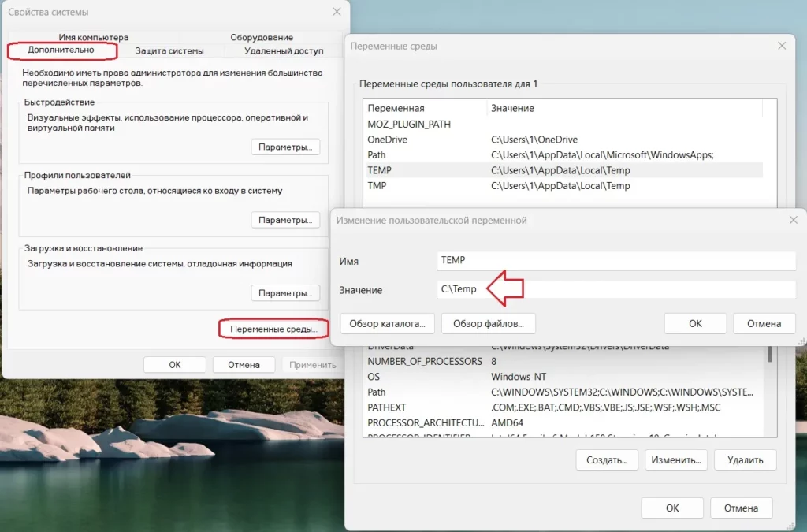Switch to the Дополнительно tab
This screenshot has width=807, height=532.
(x=61, y=50)
